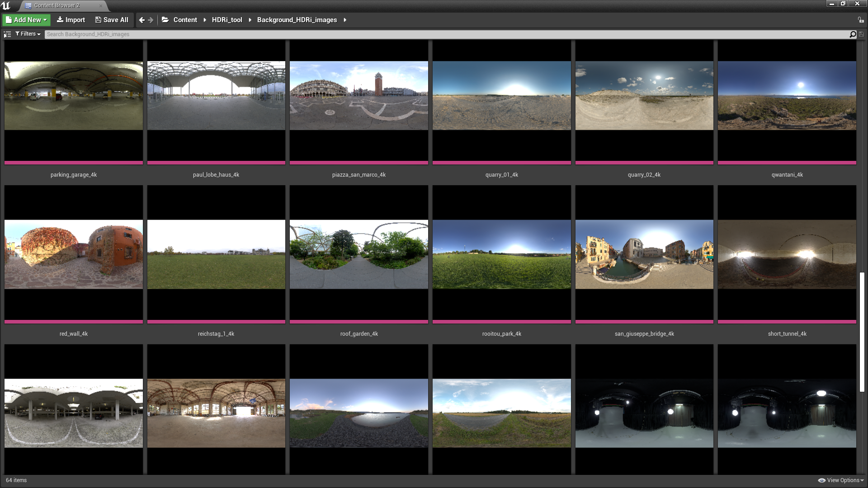Click the folder path picker icon
This screenshot has height=488, width=868.
point(165,20)
